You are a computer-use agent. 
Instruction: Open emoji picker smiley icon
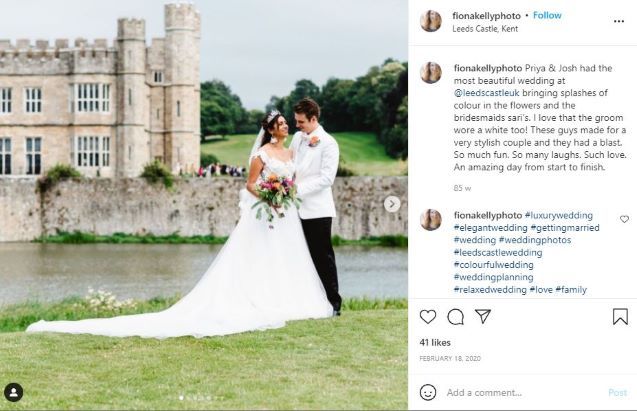point(428,393)
